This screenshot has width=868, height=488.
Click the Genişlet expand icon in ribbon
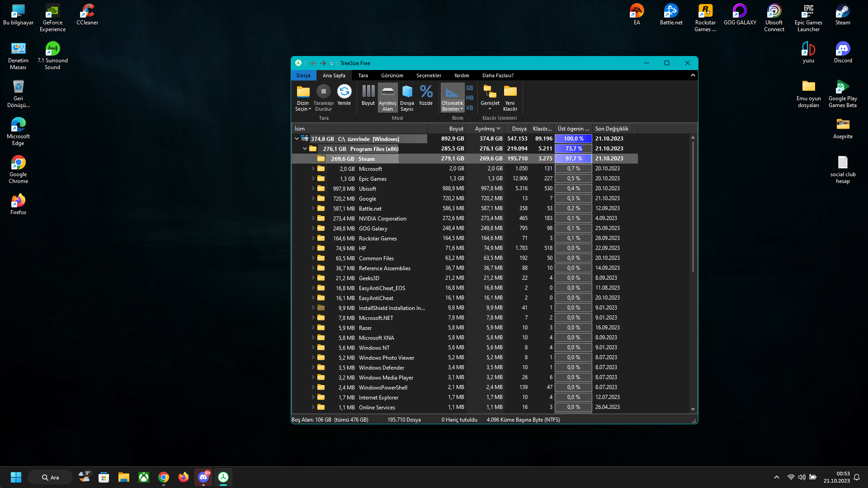coord(490,92)
